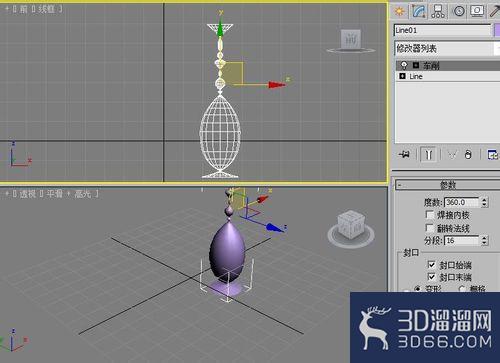Select the 变形 radio button
Screen dimensions: 500x363
point(418,289)
